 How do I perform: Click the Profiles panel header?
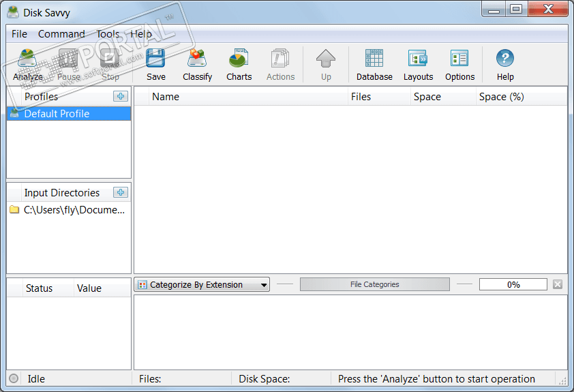[x=68, y=96]
